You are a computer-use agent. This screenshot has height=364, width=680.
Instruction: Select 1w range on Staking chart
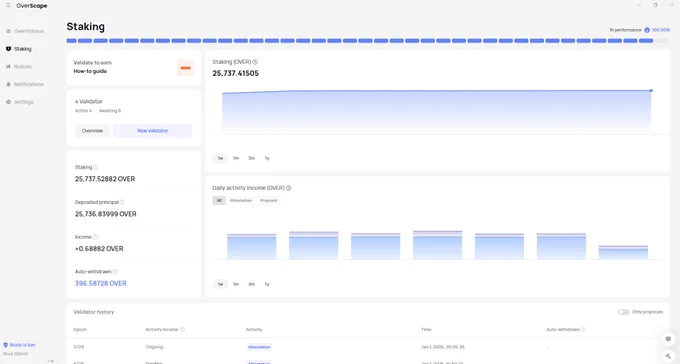pyautogui.click(x=220, y=158)
